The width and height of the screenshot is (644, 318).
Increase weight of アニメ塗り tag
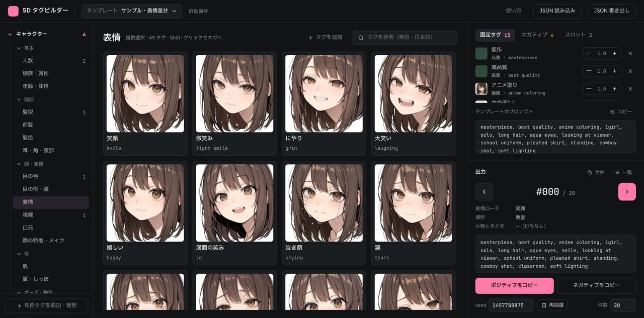point(614,89)
